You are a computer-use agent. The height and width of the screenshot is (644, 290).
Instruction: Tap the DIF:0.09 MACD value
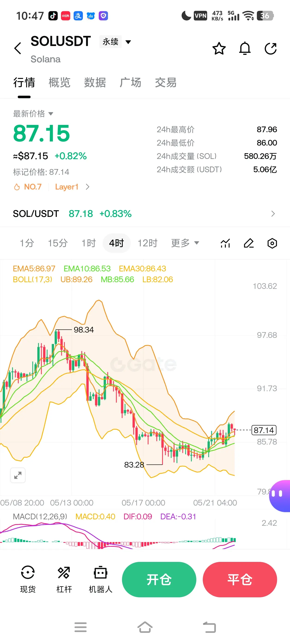click(138, 517)
